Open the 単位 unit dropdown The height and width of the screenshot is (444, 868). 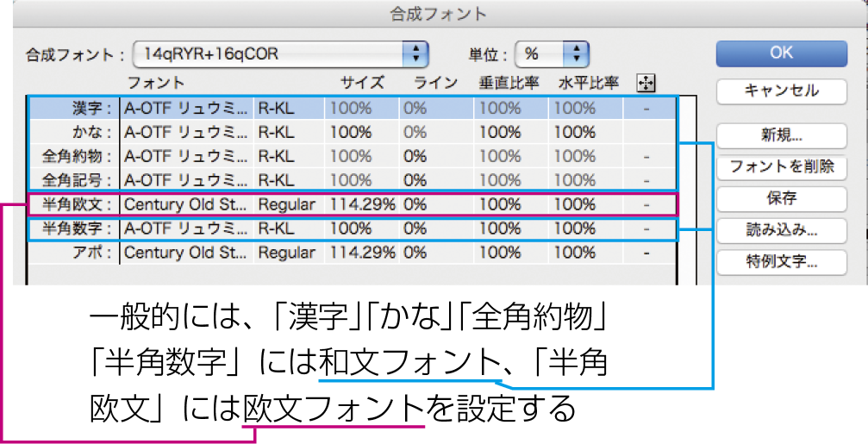coord(575,54)
